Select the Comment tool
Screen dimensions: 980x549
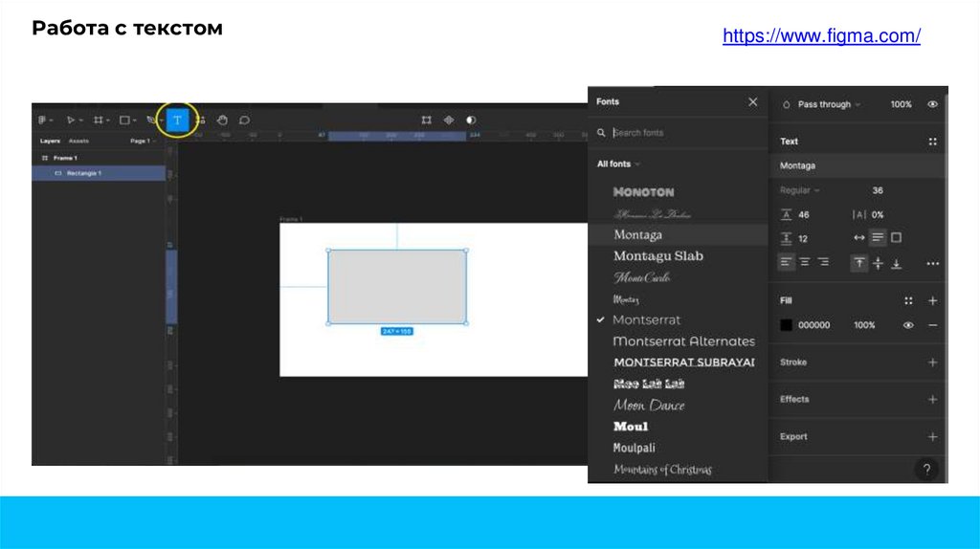point(244,120)
